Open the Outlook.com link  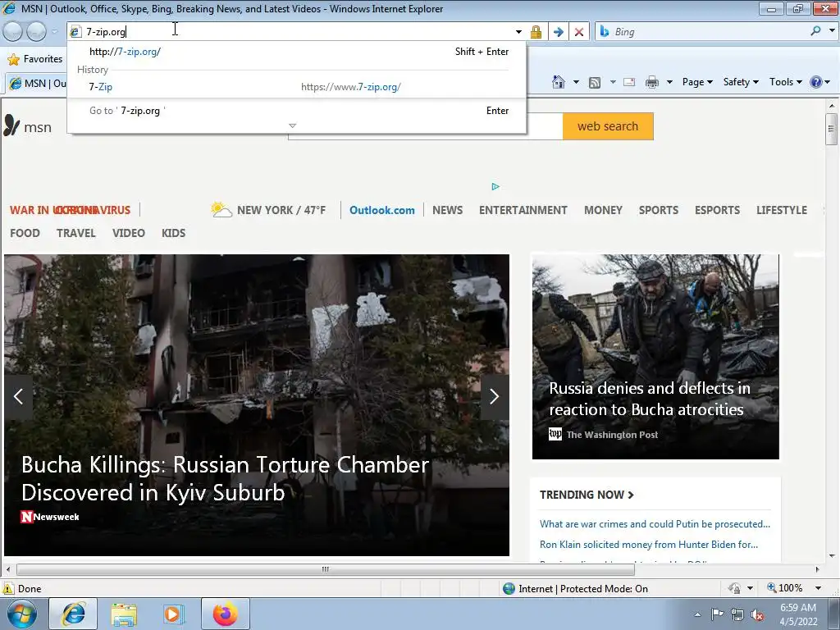[382, 210]
